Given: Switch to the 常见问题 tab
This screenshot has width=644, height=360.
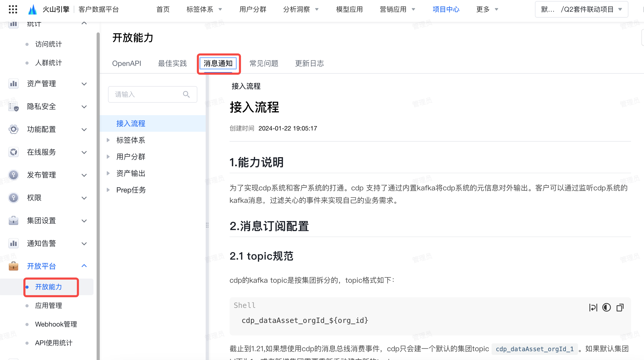Looking at the screenshot, I should pyautogui.click(x=264, y=64).
